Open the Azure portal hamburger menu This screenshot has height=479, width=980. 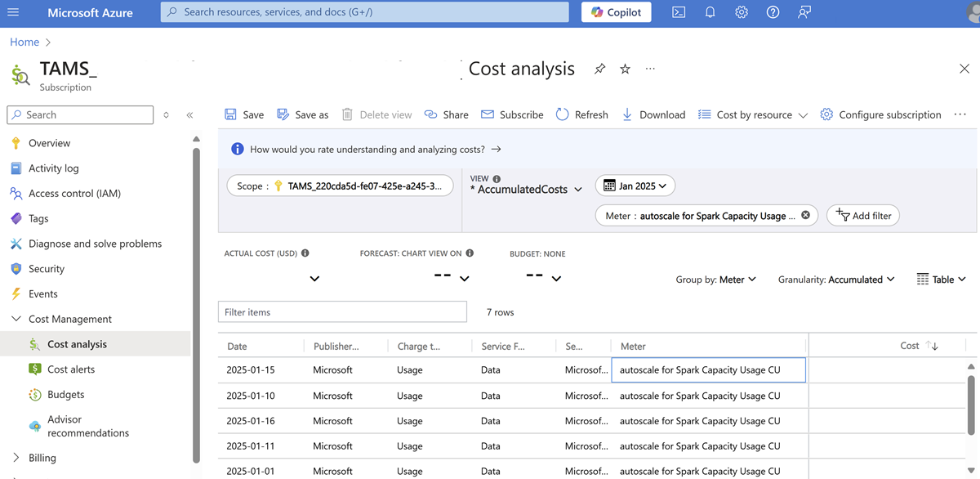pyautogui.click(x=13, y=12)
